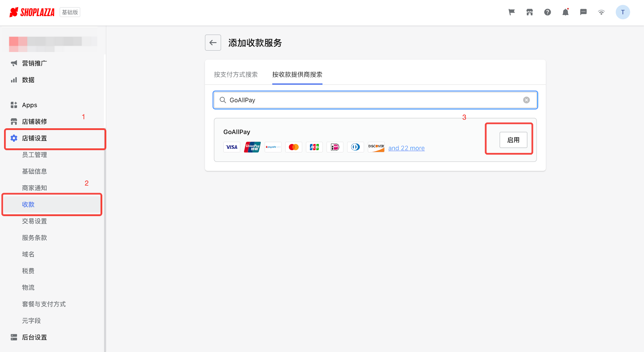
Task: Open the help question mark icon
Action: coord(547,12)
